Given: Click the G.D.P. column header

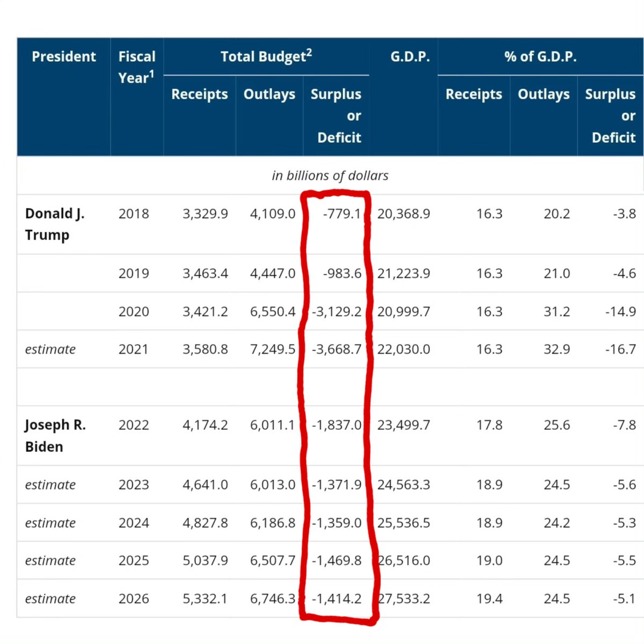Looking at the screenshot, I should coord(410,56).
